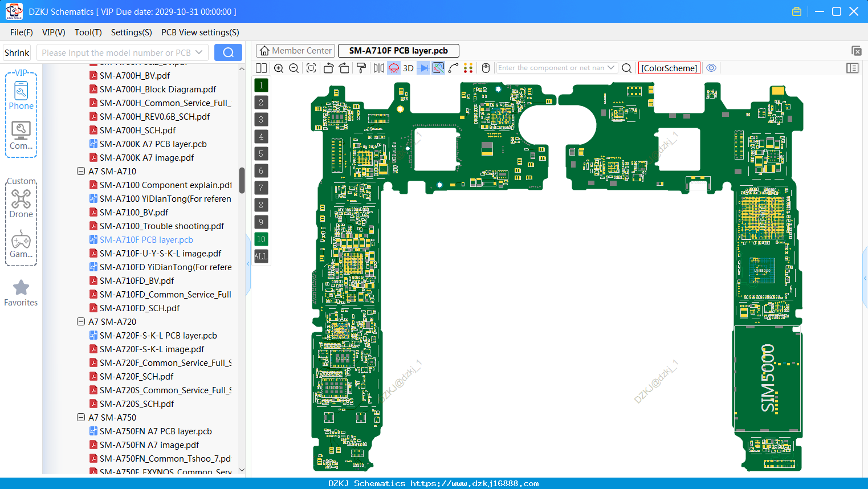Open the toolbox icon in title bar
The height and width of the screenshot is (489, 868).
click(x=797, y=11)
